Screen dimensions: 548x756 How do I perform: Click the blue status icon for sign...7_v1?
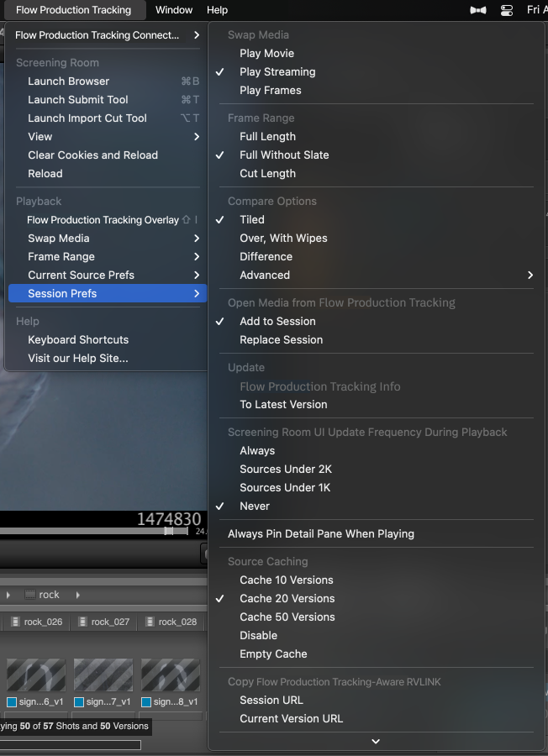79,702
